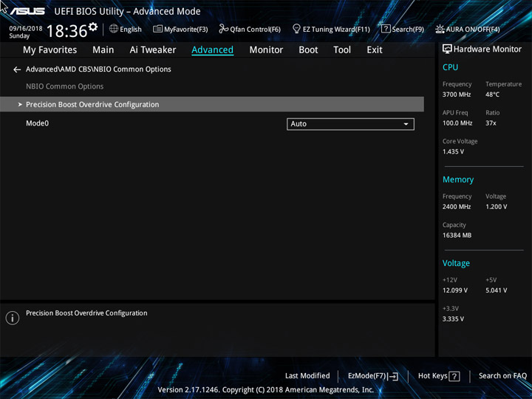
Task: Click the Search question mark icon
Action: pos(386,29)
